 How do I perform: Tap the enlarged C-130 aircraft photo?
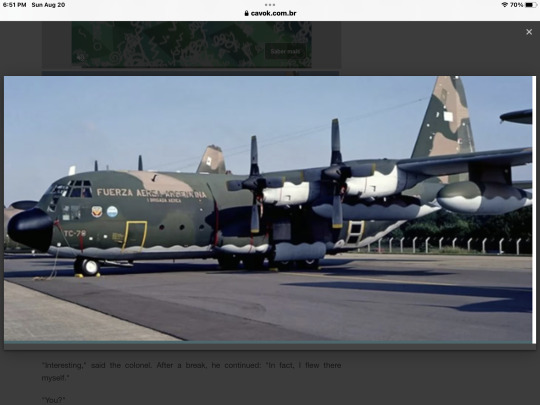pyautogui.click(x=268, y=209)
